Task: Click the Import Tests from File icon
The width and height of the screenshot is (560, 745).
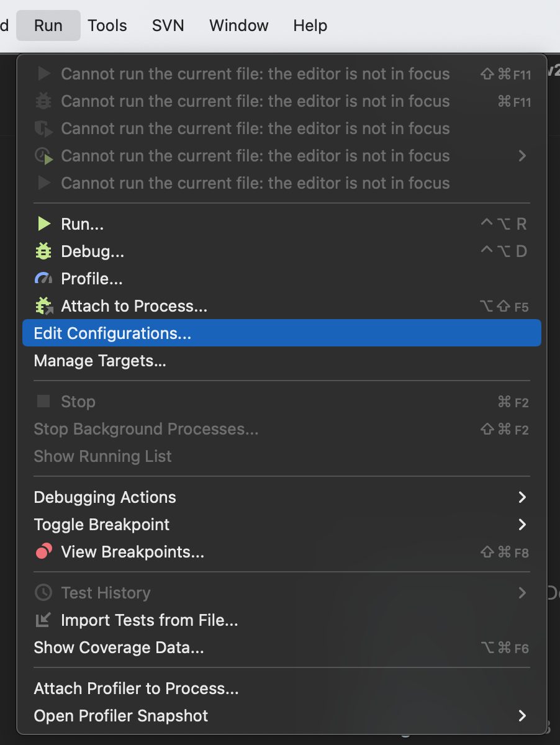Action: pyautogui.click(x=43, y=620)
